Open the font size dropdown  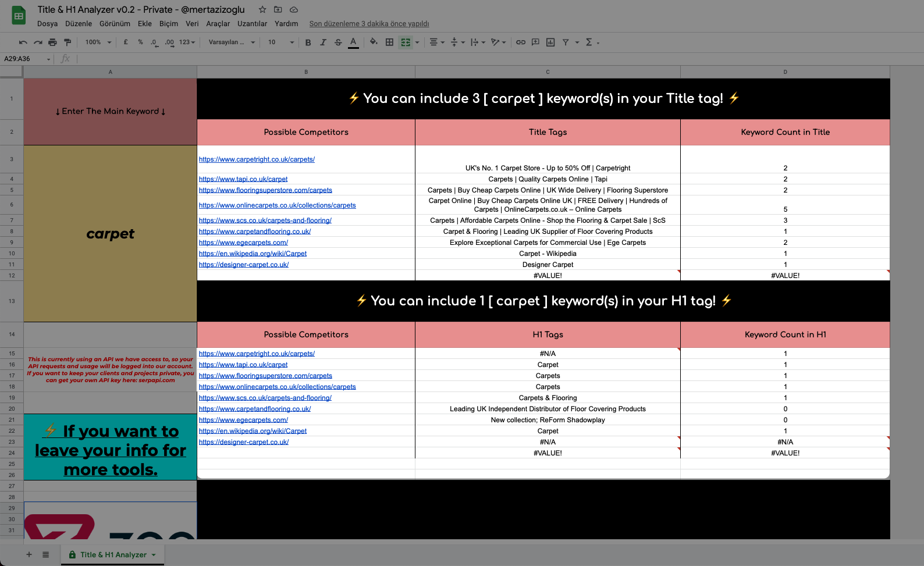click(x=281, y=42)
